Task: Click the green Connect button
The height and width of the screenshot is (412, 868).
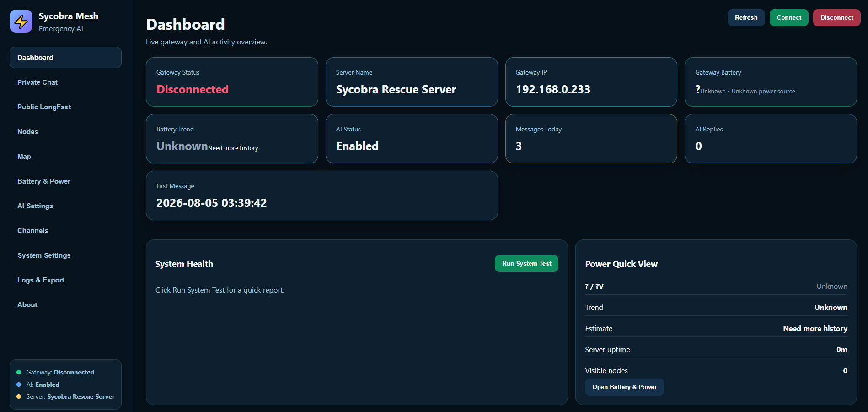Action: click(x=789, y=17)
